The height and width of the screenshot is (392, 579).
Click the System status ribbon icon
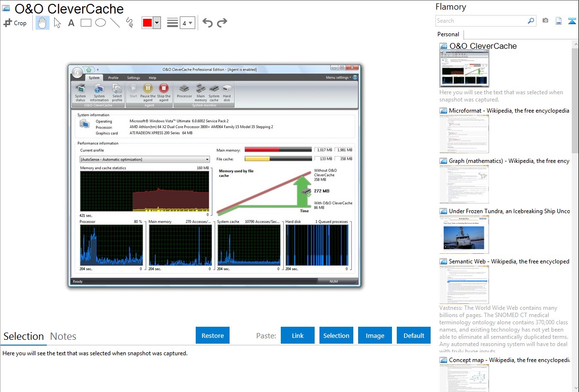(x=80, y=92)
